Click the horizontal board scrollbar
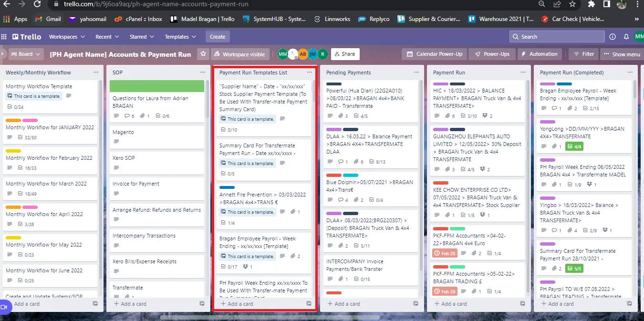Image resolution: width=644 pixels, height=321 pixels. click(270, 317)
